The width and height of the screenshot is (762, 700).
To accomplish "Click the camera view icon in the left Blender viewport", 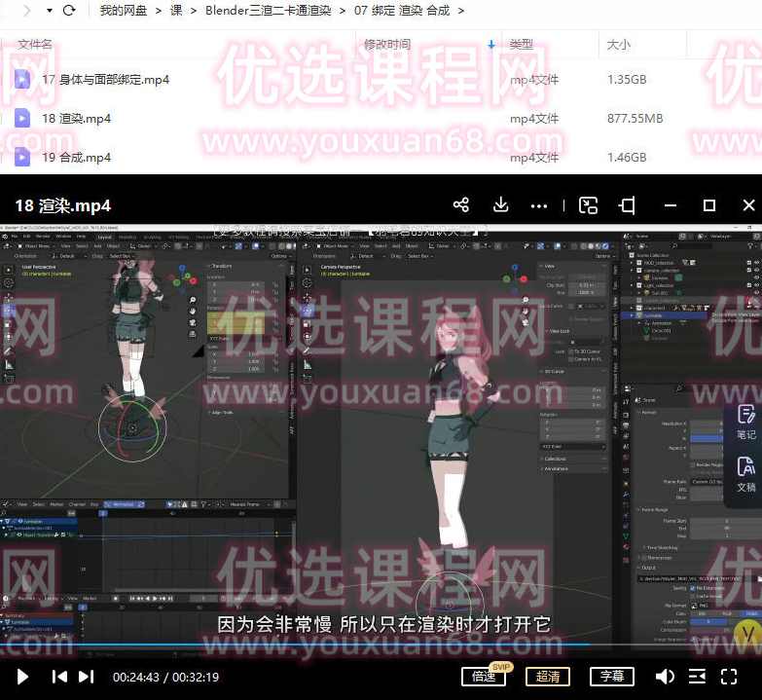I will tap(193, 322).
